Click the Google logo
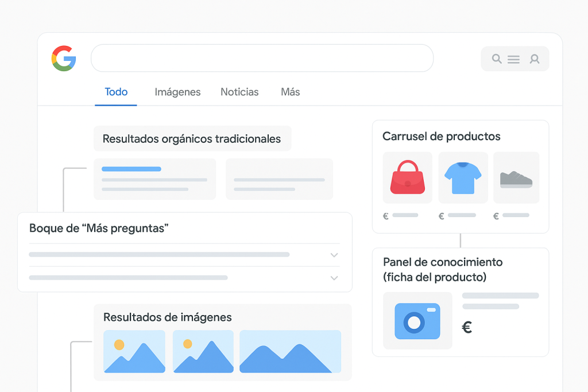The width and height of the screenshot is (588, 392). point(64,59)
